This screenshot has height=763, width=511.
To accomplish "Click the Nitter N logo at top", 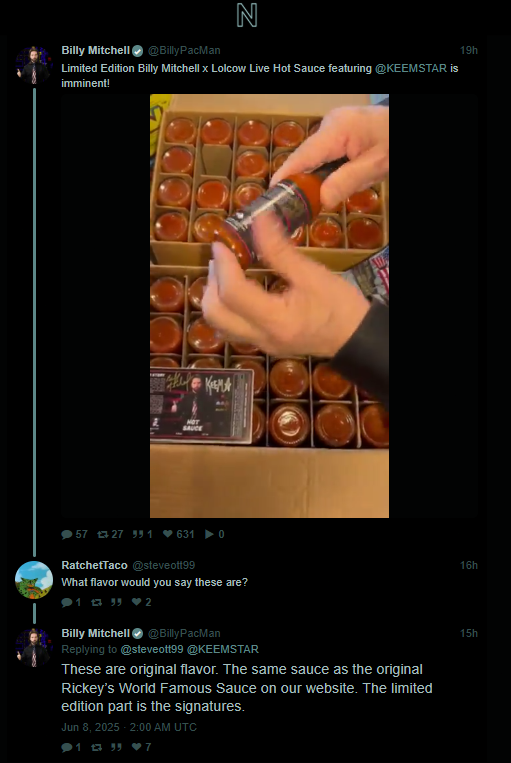I will click(x=247, y=15).
